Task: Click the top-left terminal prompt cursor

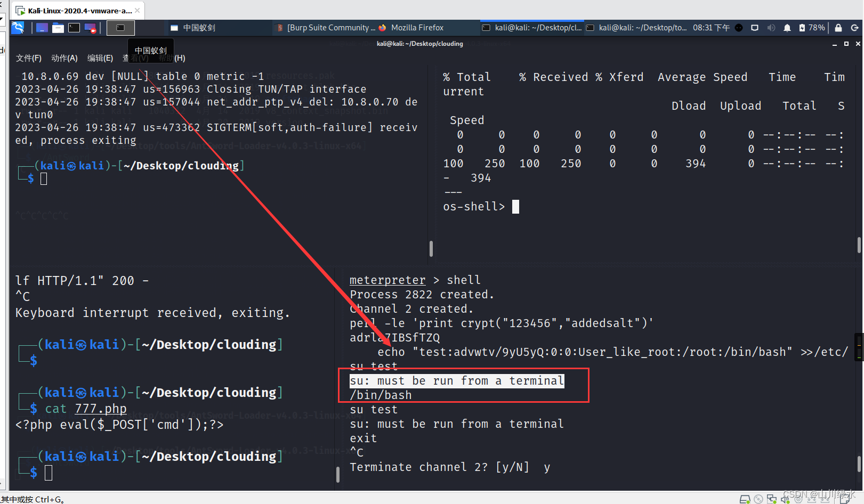Action: click(x=44, y=179)
